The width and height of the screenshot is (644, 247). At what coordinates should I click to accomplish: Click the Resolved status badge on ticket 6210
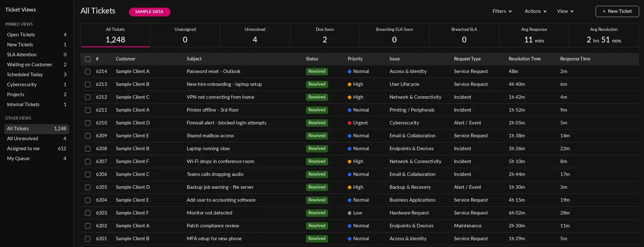tap(317, 123)
